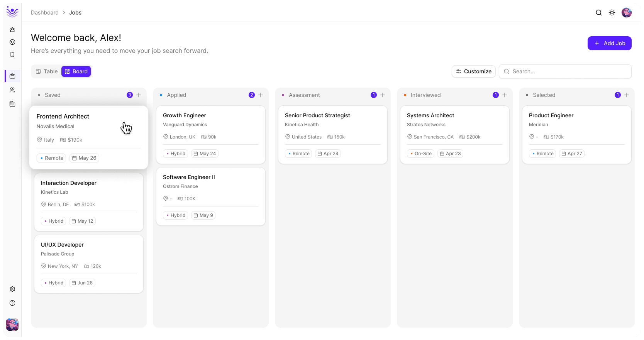Open the Interaction Developer job card
The width and height of the screenshot is (644, 340).
pos(89,202)
